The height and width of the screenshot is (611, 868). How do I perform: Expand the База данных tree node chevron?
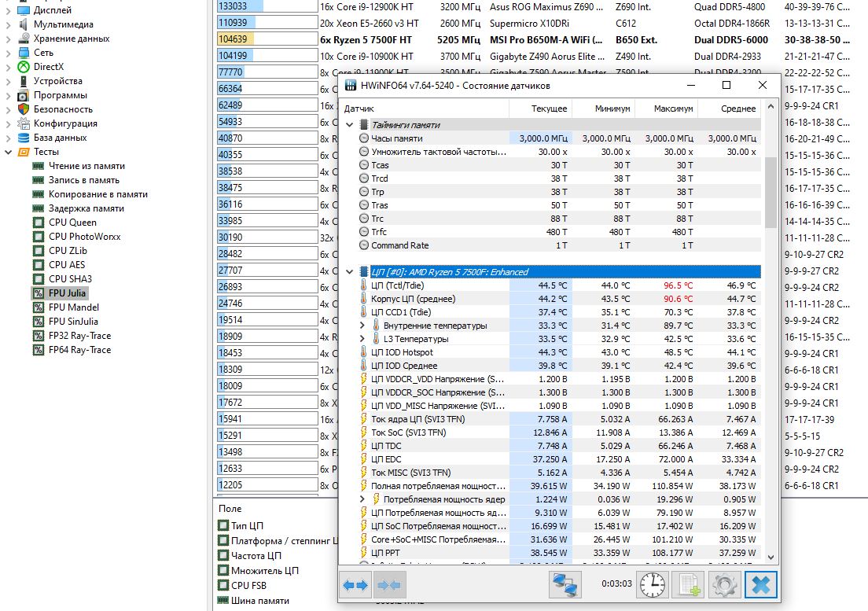tap(9, 138)
